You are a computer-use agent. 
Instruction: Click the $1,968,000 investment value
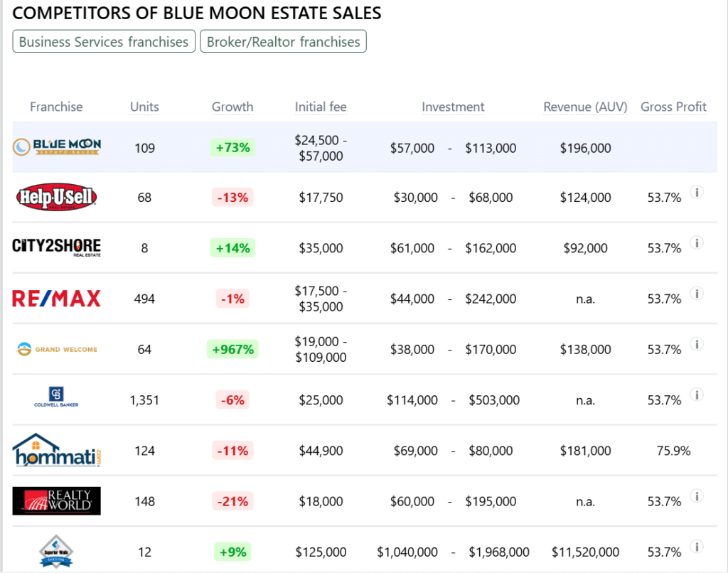coord(499,552)
